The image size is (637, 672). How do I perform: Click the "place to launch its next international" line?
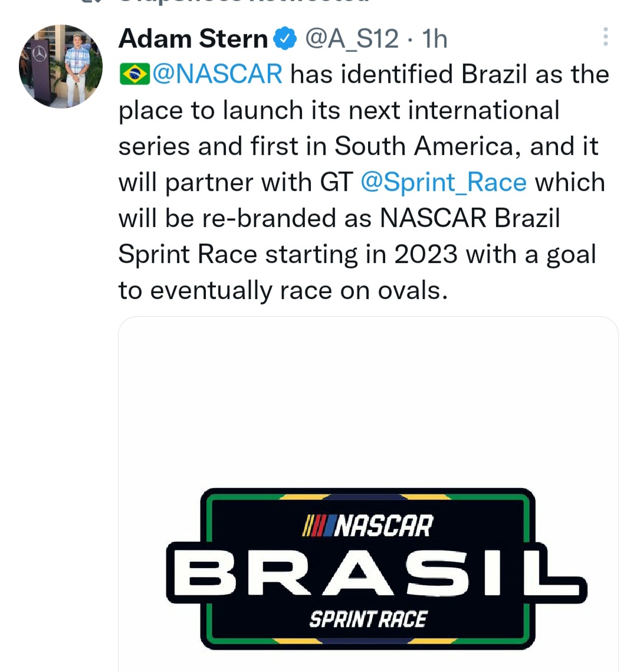339,110
